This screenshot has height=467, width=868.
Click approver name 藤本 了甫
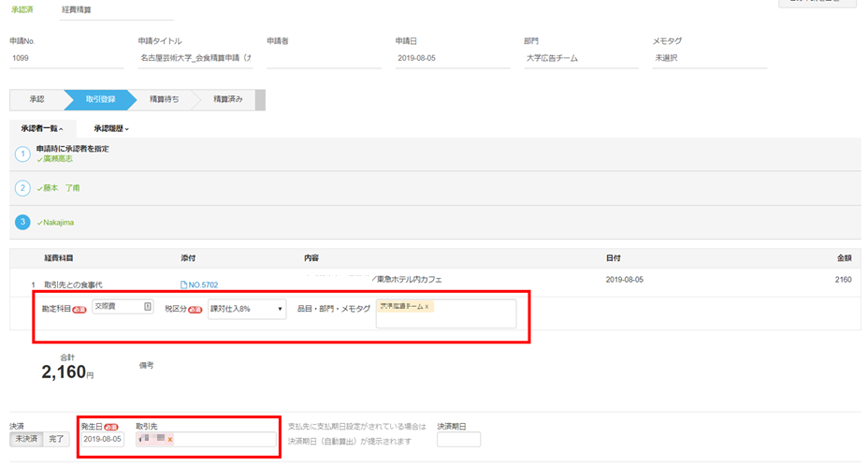(x=62, y=188)
